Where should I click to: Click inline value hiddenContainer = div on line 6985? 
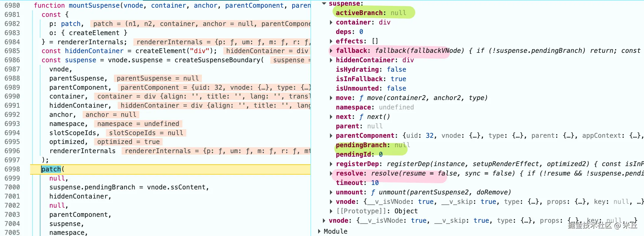pos(267,51)
